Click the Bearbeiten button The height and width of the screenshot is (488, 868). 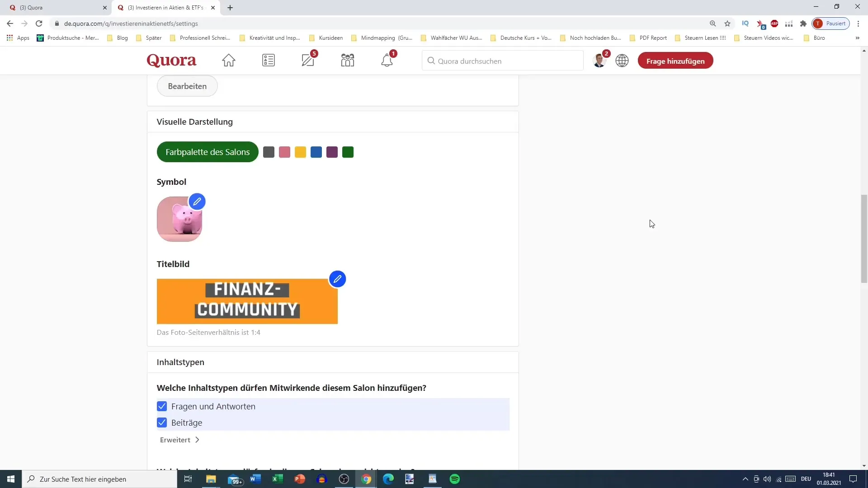click(187, 86)
